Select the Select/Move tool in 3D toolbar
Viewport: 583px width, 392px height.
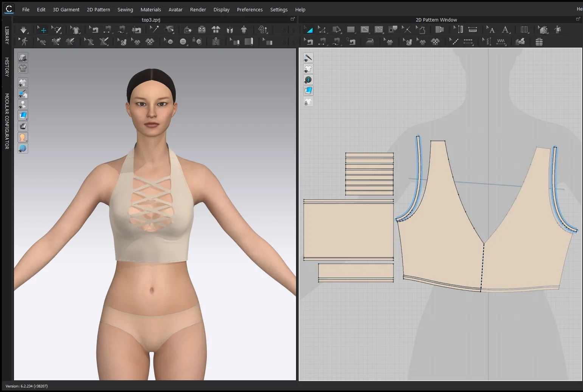click(42, 30)
